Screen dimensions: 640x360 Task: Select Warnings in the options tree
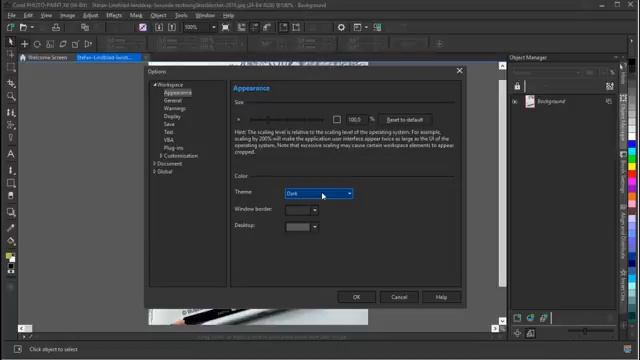pos(175,109)
